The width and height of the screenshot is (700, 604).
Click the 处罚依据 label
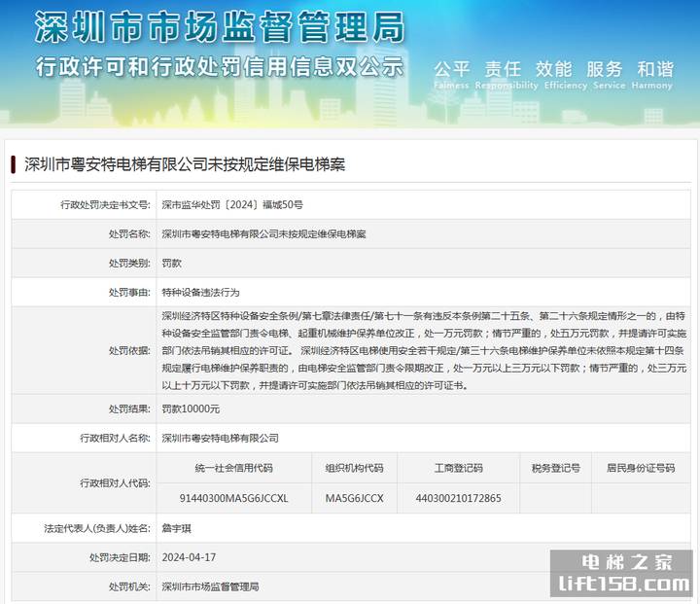click(x=129, y=351)
